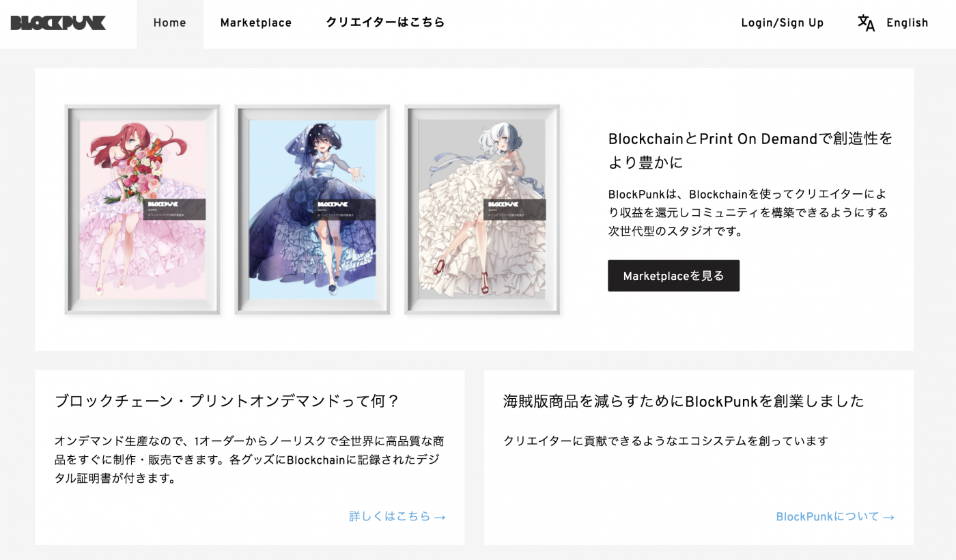
Task: Click Login/Sign Up
Action: pos(783,23)
